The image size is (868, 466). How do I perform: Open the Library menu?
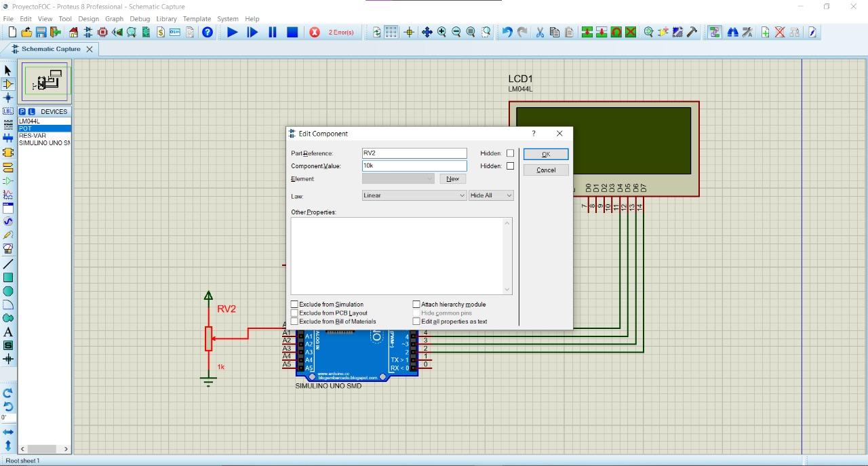(166, 19)
